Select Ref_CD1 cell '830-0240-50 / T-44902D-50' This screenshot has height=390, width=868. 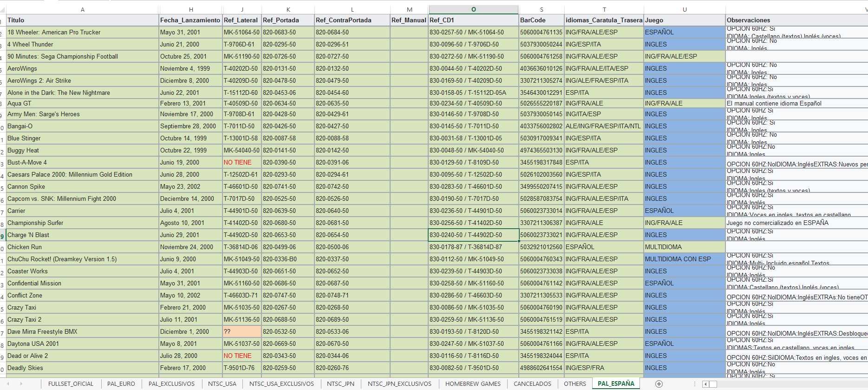click(x=473, y=235)
